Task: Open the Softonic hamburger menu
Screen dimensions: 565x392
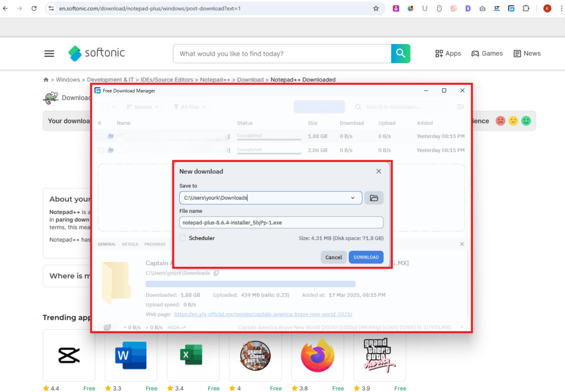Action: point(49,53)
